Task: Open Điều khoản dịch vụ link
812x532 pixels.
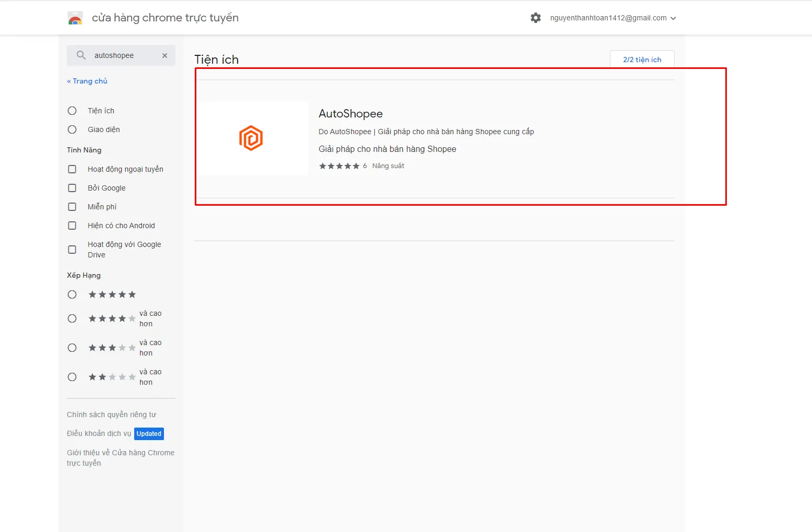Action: click(x=99, y=433)
